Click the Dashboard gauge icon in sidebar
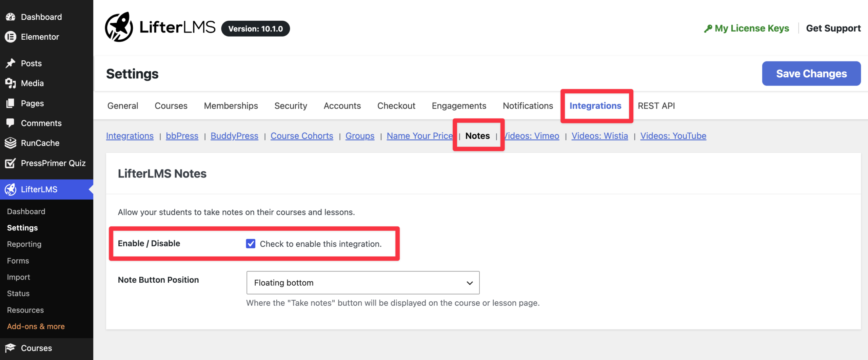The height and width of the screenshot is (360, 868). 11,17
